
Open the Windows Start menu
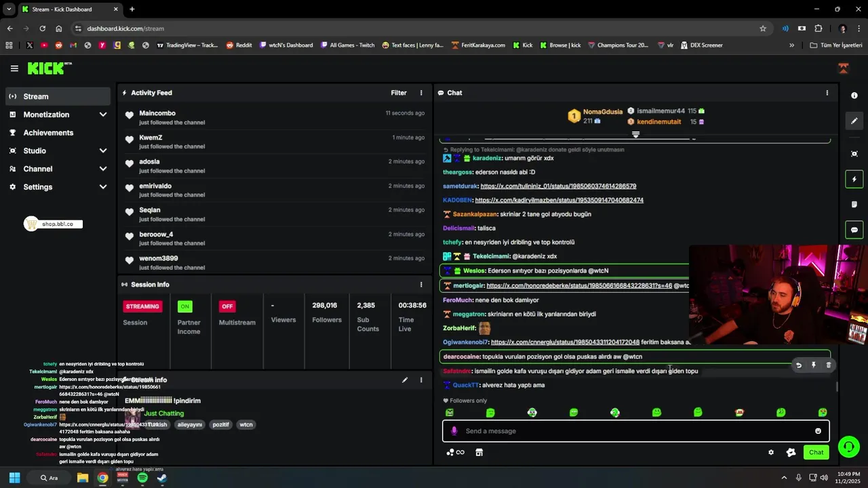pyautogui.click(x=14, y=478)
